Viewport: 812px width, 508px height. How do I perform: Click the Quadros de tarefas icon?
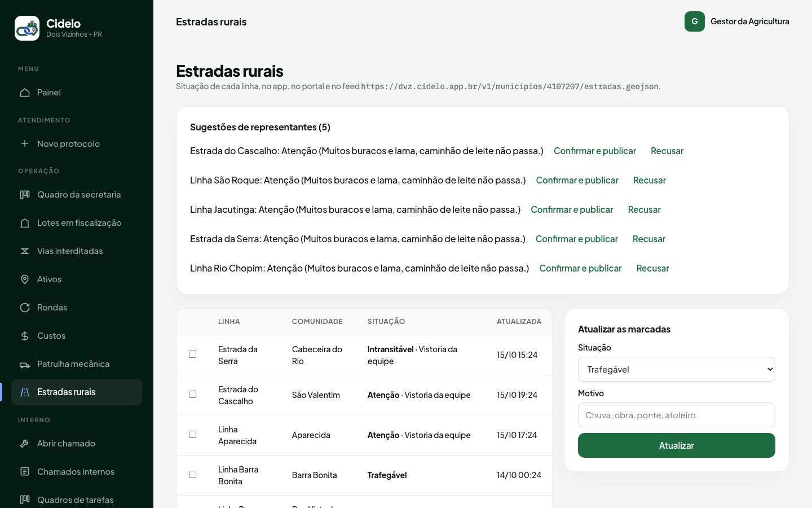coord(25,500)
